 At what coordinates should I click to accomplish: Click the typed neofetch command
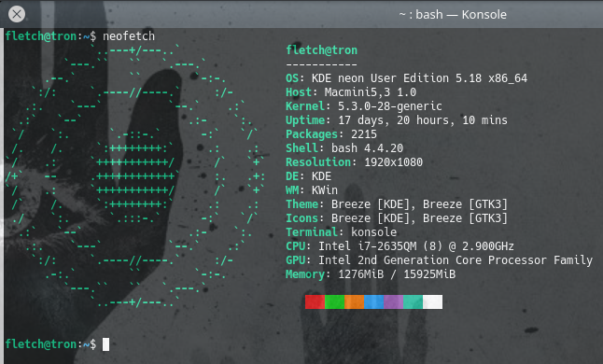coord(129,36)
